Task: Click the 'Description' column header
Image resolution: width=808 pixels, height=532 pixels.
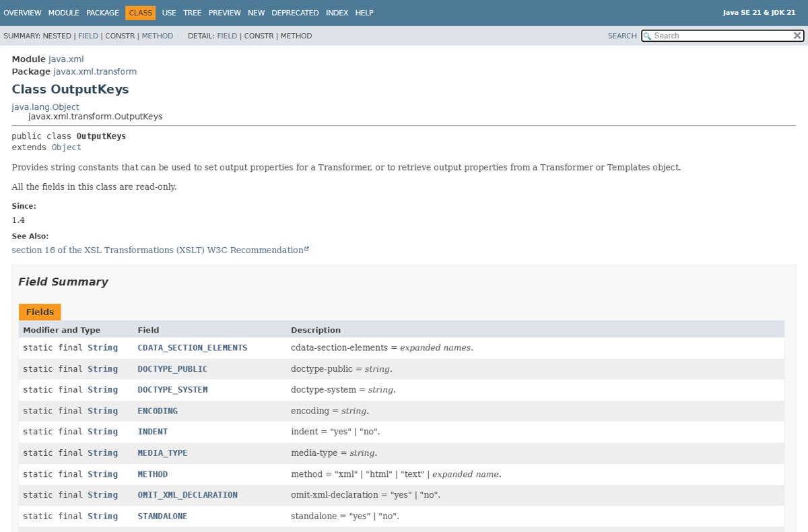Action: (x=316, y=330)
